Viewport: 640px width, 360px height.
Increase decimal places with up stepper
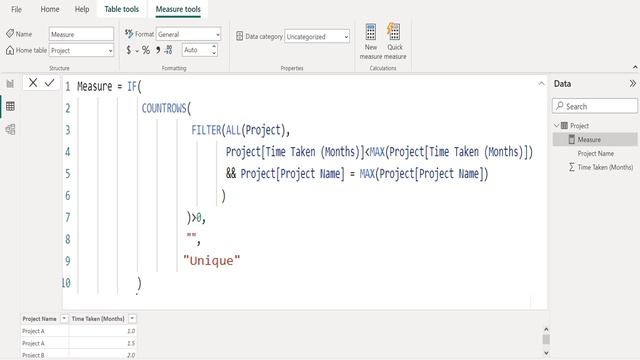[x=214, y=47]
